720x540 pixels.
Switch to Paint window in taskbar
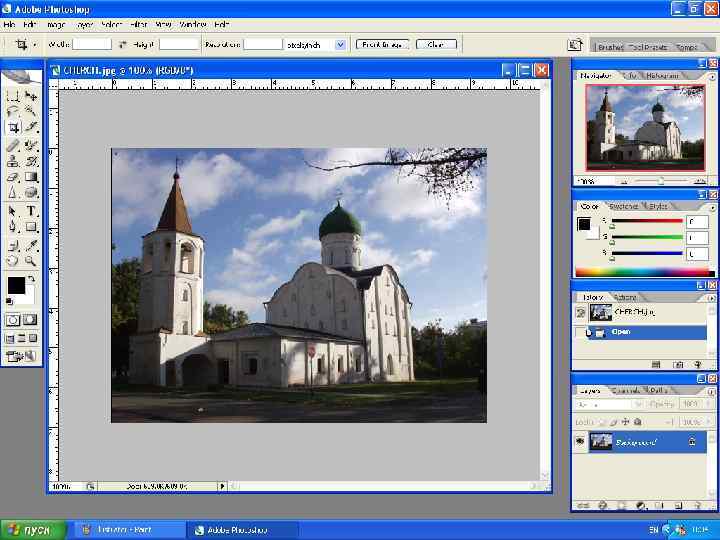pos(129,530)
